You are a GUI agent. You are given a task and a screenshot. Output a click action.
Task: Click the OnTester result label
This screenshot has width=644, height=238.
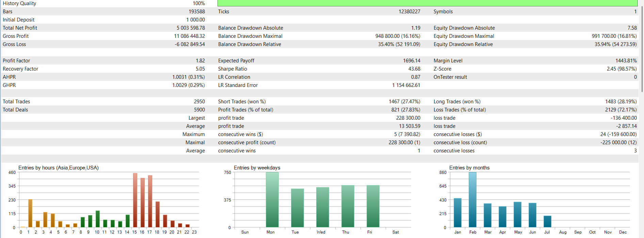tap(450, 77)
